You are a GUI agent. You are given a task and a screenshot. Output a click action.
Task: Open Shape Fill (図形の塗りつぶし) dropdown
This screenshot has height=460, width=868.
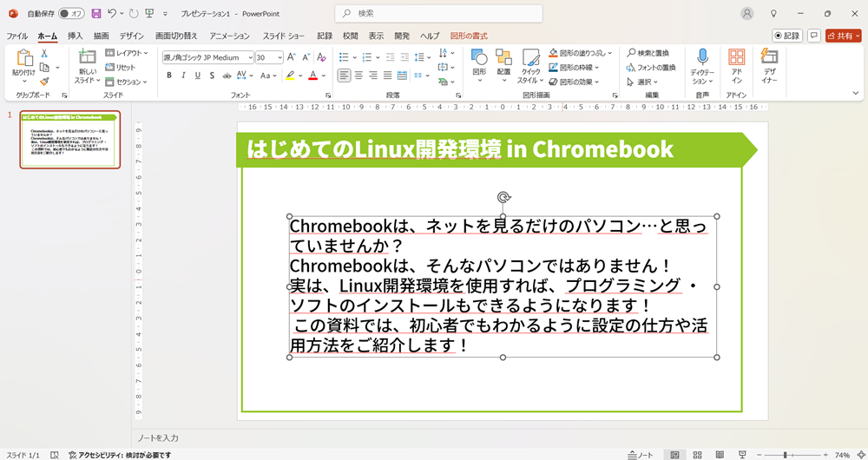581,53
